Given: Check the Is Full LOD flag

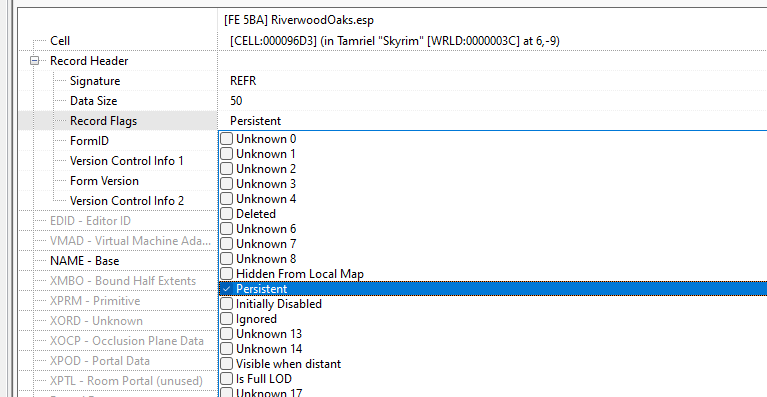Looking at the screenshot, I should click(x=226, y=378).
